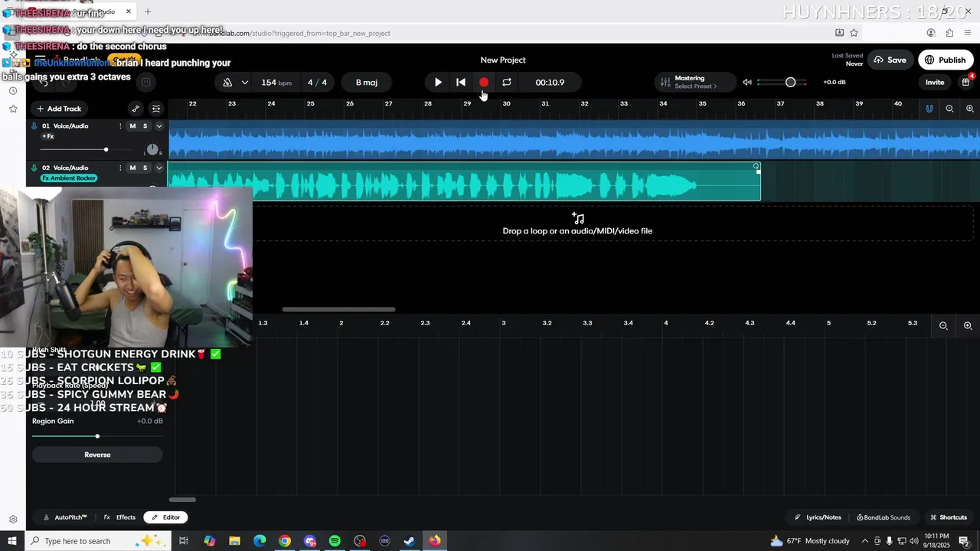Open the settings gear icon in the left sidebar

coord(13,519)
